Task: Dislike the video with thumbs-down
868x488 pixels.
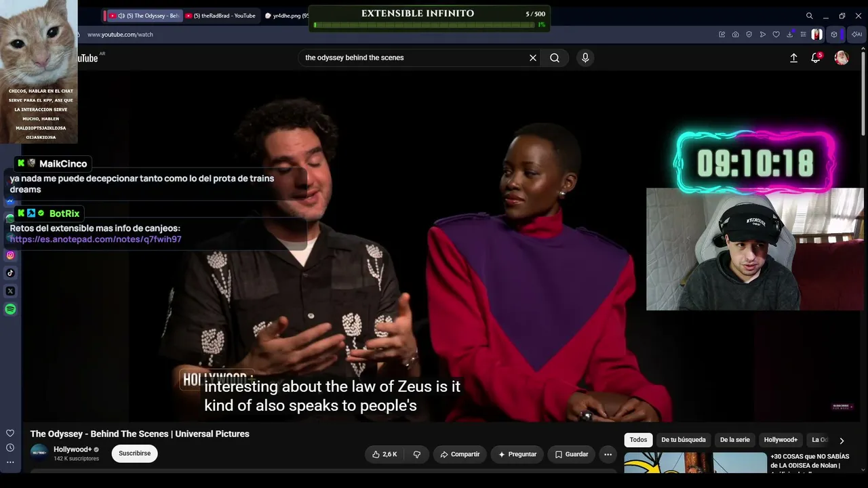Action: [417, 454]
